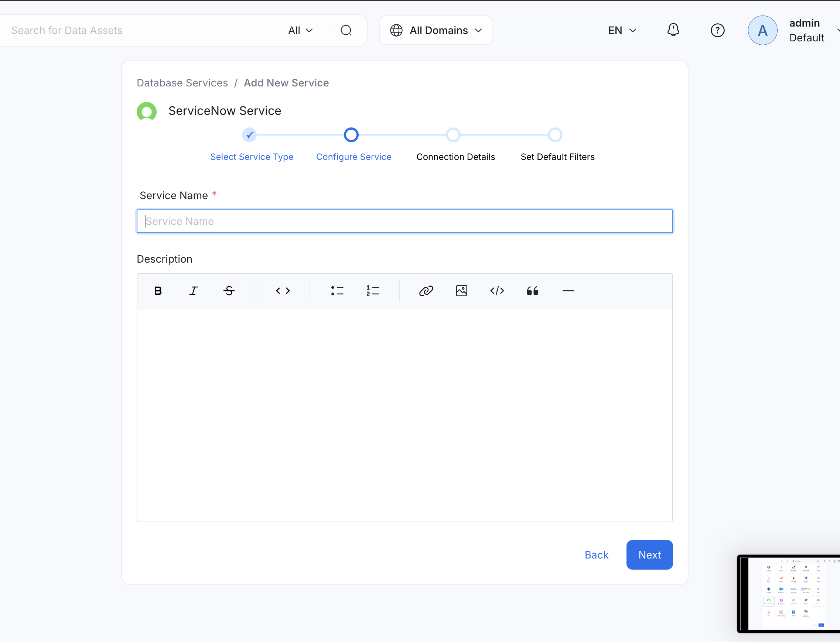Toggle bold formatting in description editor
This screenshot has height=642, width=840.
click(158, 291)
